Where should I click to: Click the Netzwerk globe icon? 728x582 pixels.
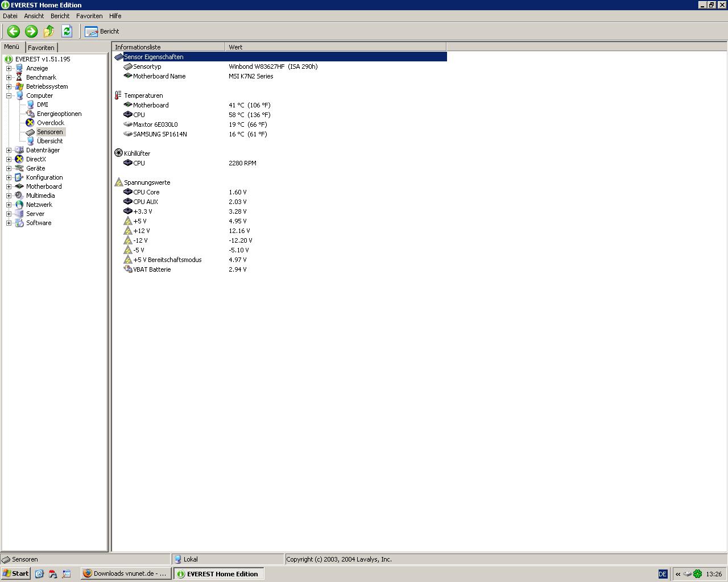tap(19, 205)
